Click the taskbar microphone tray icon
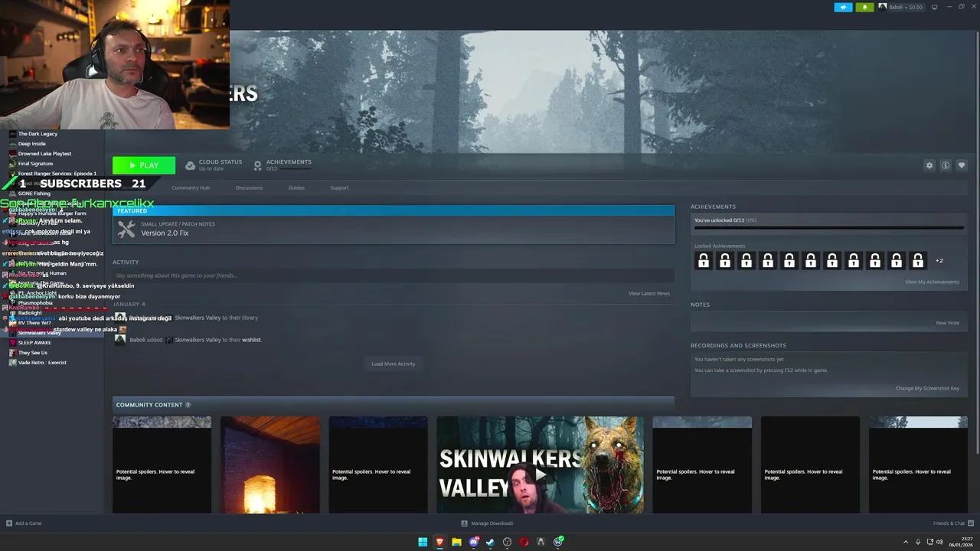This screenshot has width=980, height=551. [918, 542]
